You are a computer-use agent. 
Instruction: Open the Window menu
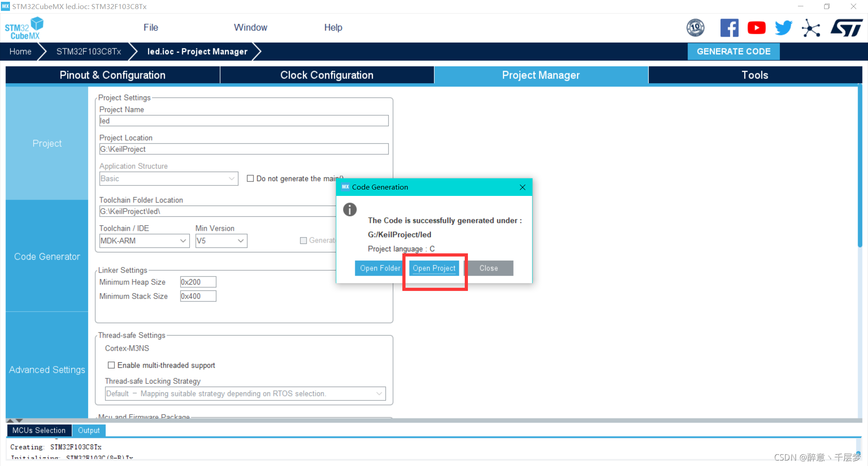(250, 28)
